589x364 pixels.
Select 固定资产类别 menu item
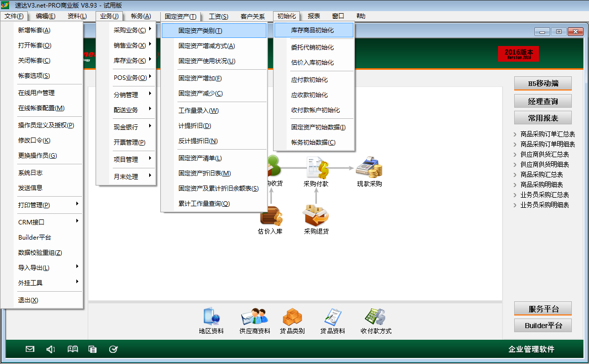pyautogui.click(x=200, y=31)
